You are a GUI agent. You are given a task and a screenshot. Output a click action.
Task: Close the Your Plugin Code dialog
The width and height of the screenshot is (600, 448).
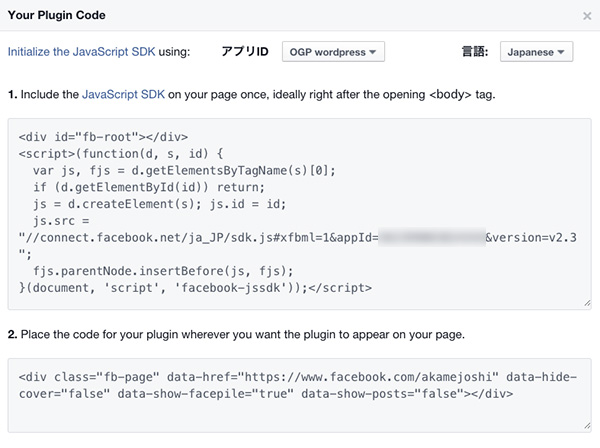pos(587,16)
